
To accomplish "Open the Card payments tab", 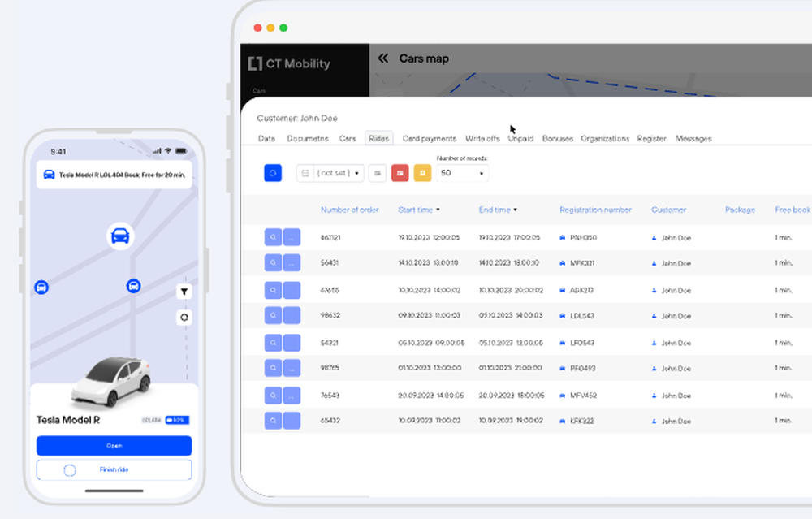I will click(430, 138).
